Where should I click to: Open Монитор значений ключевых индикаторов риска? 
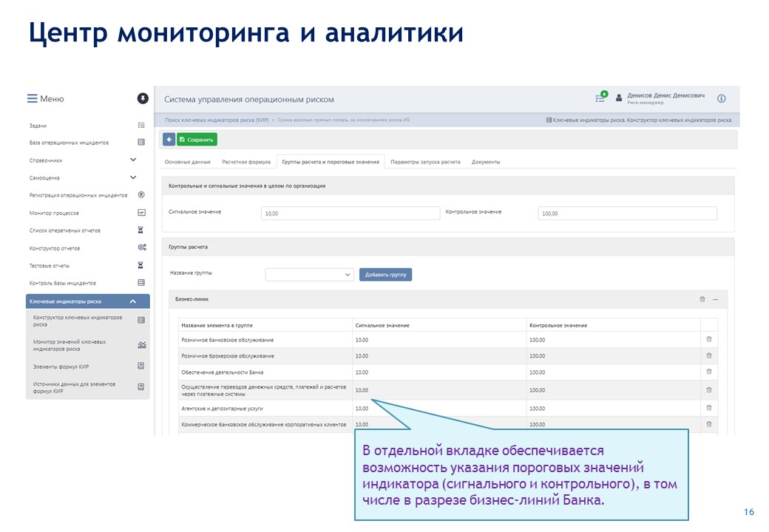pos(70,345)
